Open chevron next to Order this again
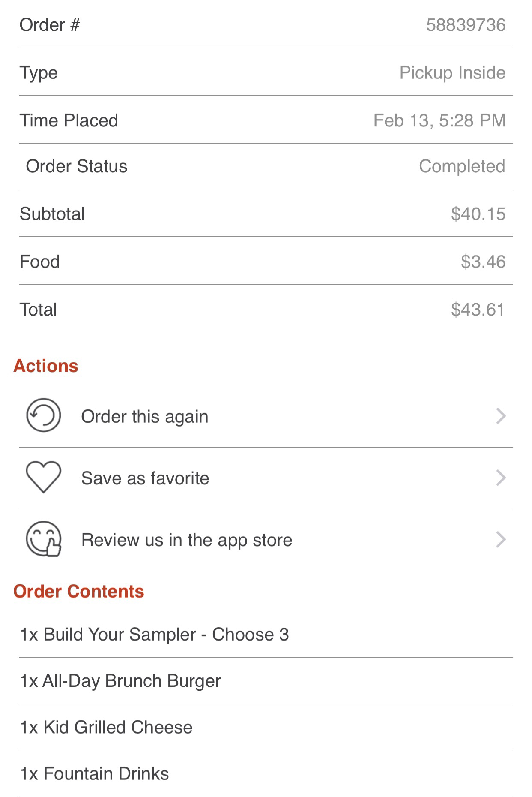The width and height of the screenshot is (532, 797). (x=501, y=416)
